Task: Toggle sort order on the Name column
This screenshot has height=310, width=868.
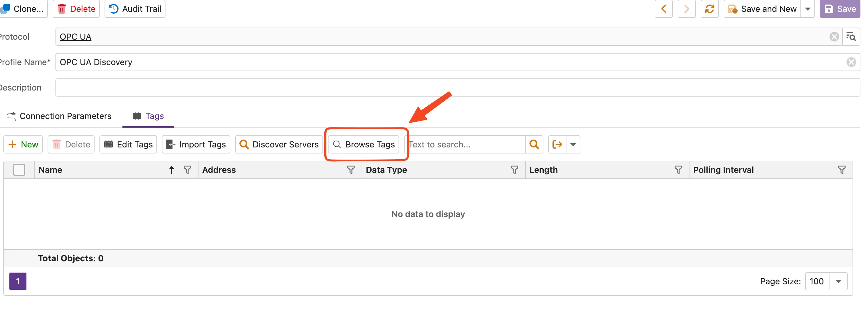Action: click(x=171, y=170)
